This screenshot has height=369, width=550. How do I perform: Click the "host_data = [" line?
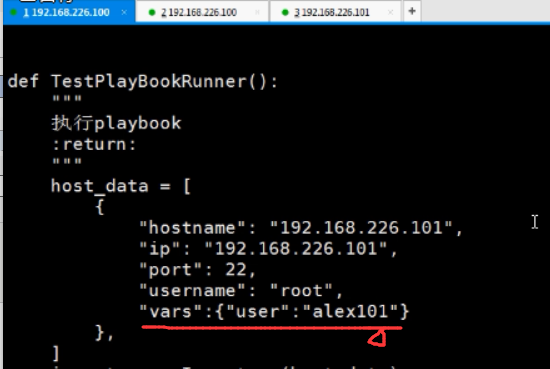121,186
